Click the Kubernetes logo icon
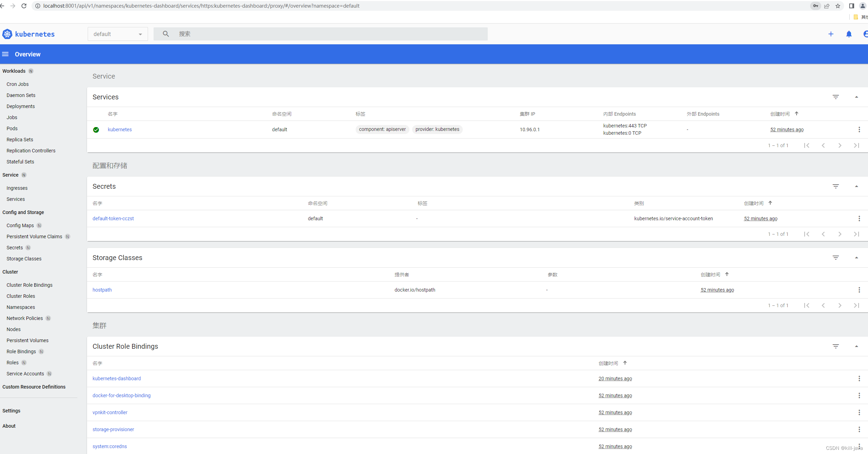Screen dimensions: 868x454 7,34
